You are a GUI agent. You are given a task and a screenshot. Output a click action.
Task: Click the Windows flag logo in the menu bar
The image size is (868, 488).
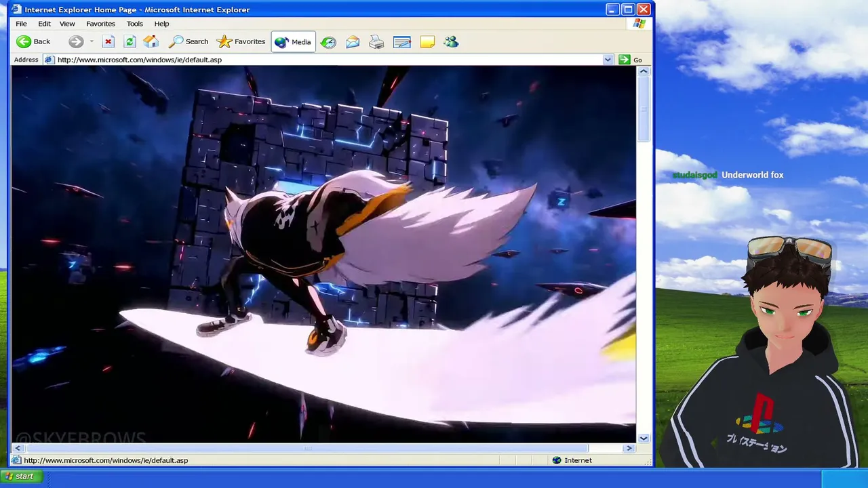[639, 24]
